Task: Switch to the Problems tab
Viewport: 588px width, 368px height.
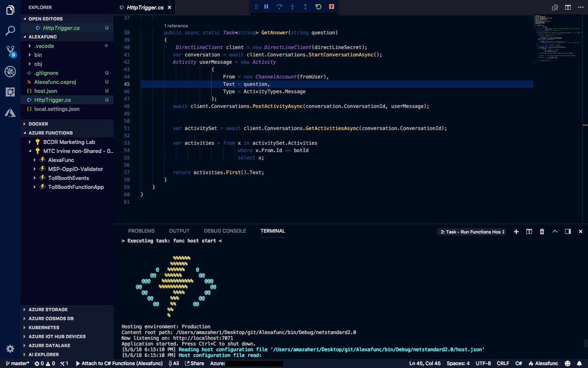Action: 141,231
